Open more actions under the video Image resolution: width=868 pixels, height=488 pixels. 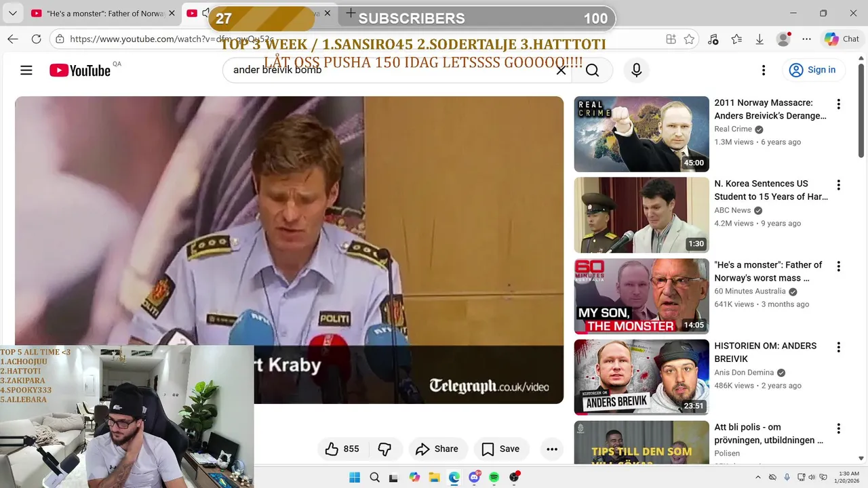tap(552, 449)
